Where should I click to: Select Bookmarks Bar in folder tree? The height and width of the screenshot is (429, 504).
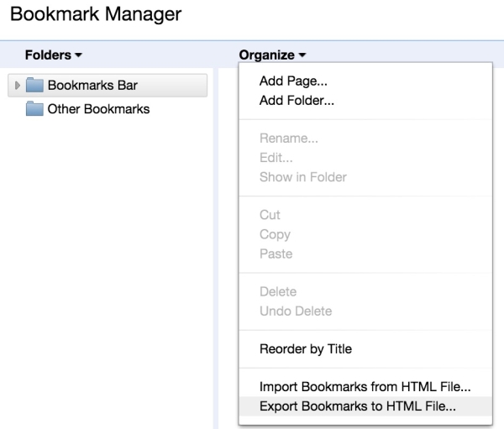[x=92, y=85]
